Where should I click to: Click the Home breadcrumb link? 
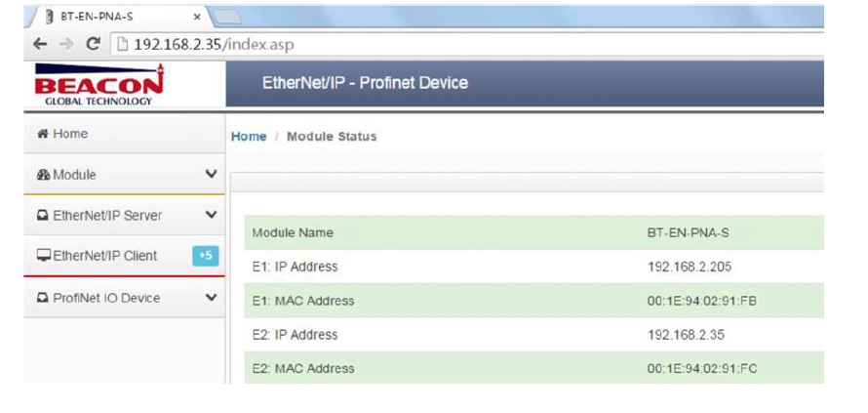point(249,137)
